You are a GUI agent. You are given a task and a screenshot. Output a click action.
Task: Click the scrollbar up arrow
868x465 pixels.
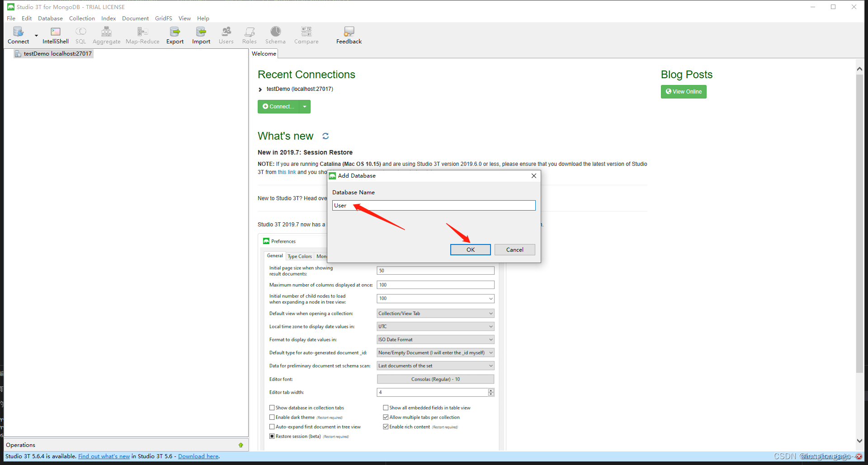click(859, 69)
